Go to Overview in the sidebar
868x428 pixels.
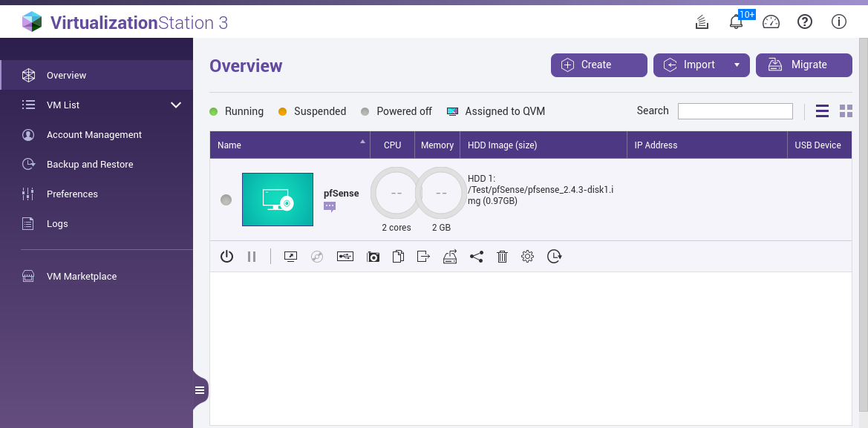[97, 75]
